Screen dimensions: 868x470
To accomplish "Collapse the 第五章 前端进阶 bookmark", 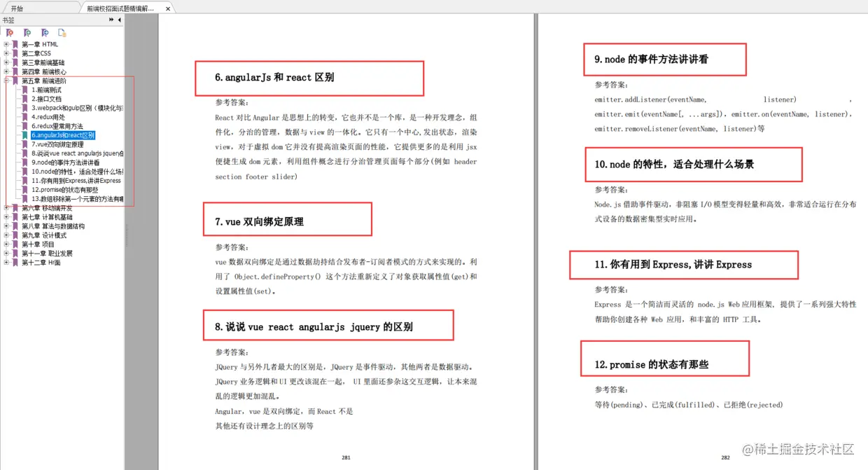I will coord(6,81).
